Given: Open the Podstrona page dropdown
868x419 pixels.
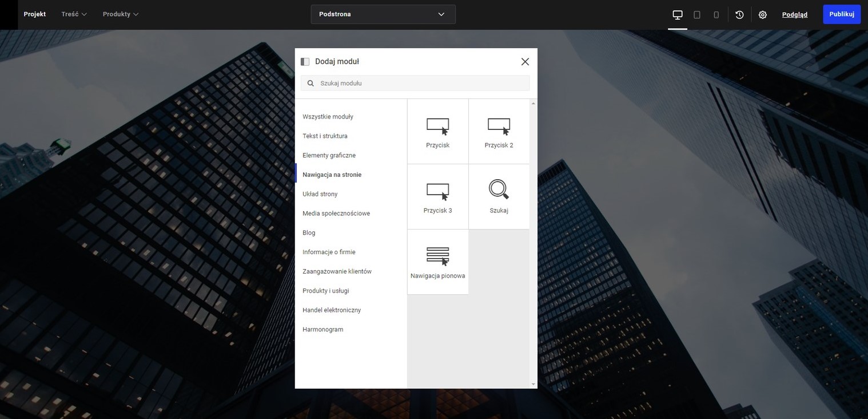Looking at the screenshot, I should [383, 14].
